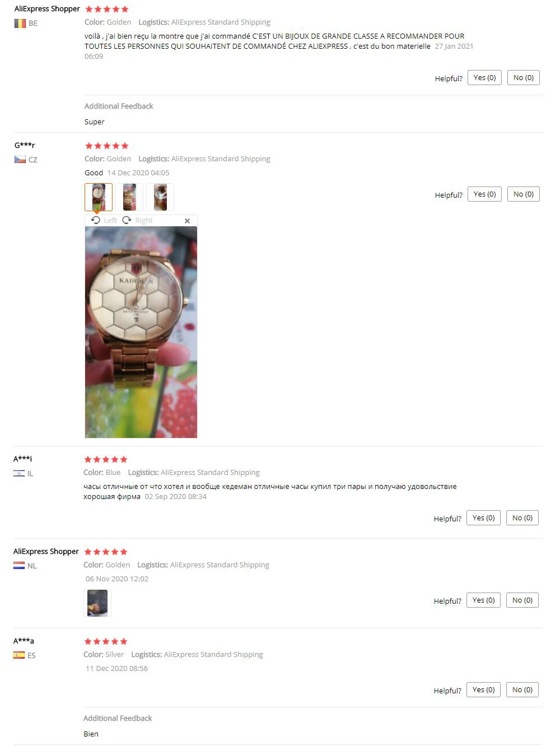560x746 pixels.
Task: Click the Israel flag icon
Action: point(18,473)
